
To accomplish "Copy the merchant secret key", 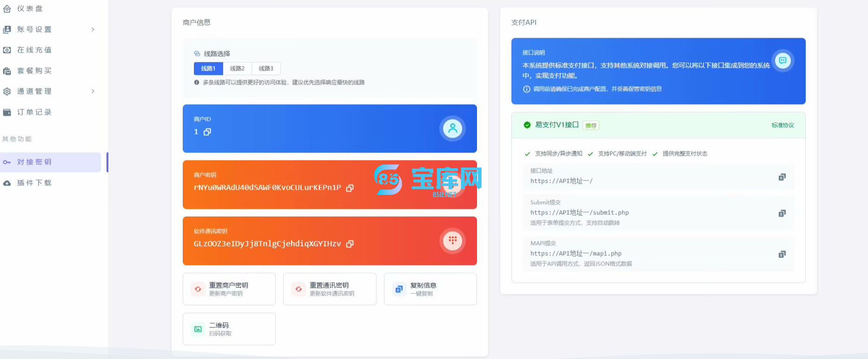I will (350, 188).
